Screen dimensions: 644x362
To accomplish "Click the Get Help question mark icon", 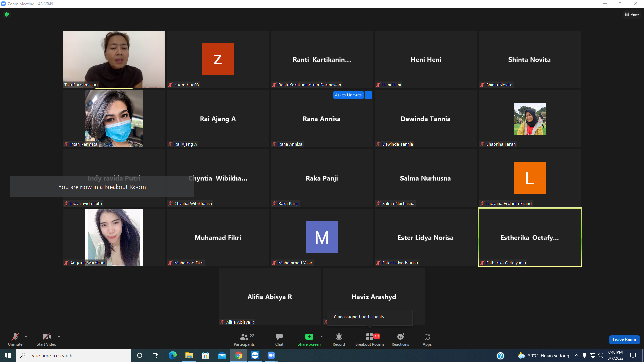I will point(500,356).
